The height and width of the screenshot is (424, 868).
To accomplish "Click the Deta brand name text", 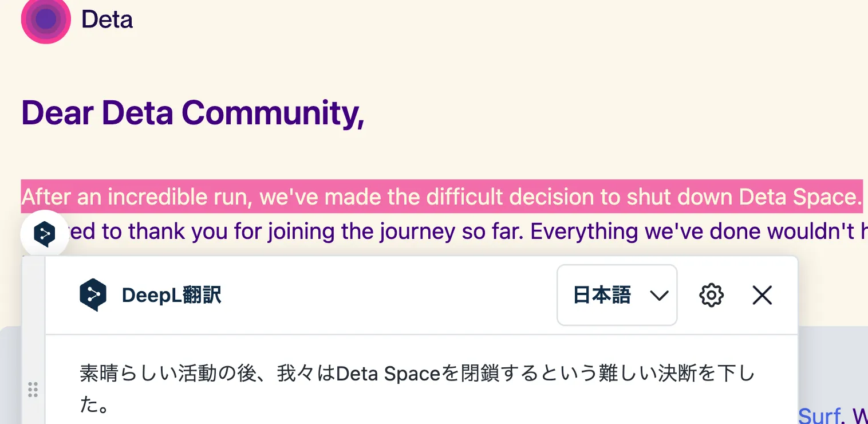I will (x=107, y=19).
